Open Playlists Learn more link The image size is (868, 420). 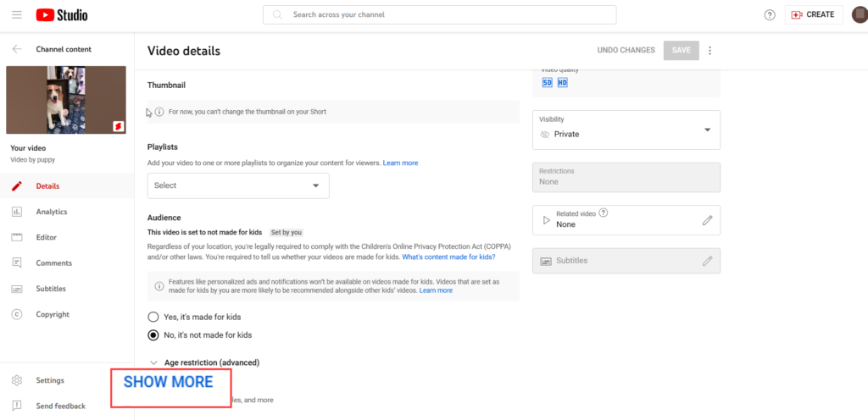[400, 163]
